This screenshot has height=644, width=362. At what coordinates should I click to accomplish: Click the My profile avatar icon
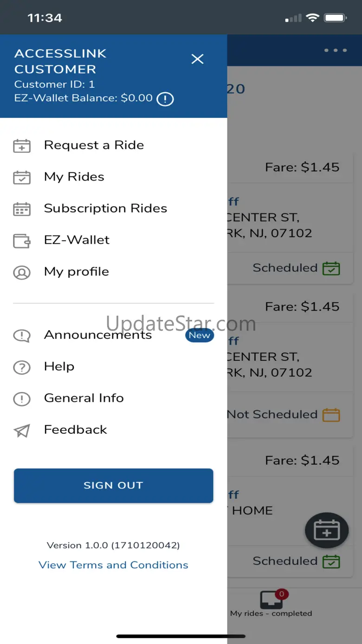22,272
